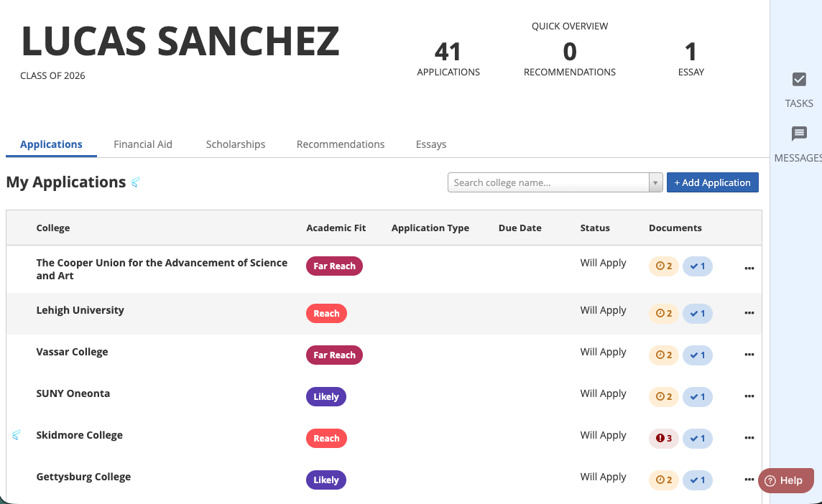The image size is (822, 504).
Task: Open the more-options menu for Lehigh University
Action: click(749, 313)
